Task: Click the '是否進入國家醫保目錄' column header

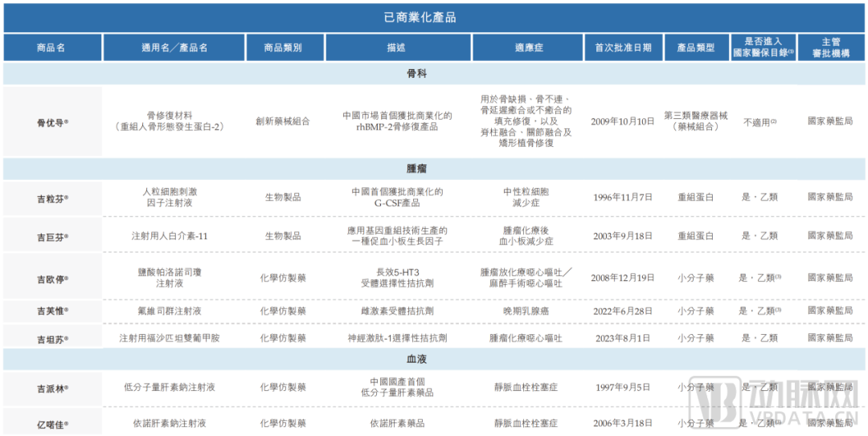Action: [x=764, y=47]
